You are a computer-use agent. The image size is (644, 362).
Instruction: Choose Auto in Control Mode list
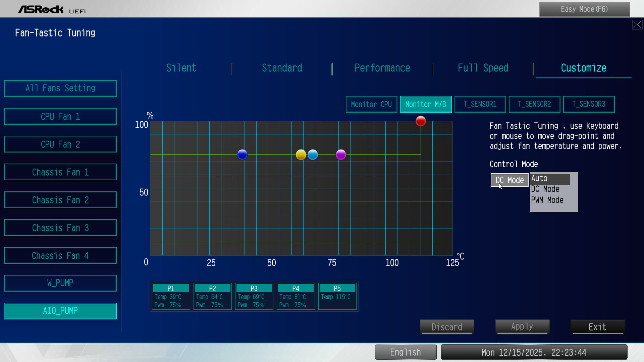pos(550,179)
